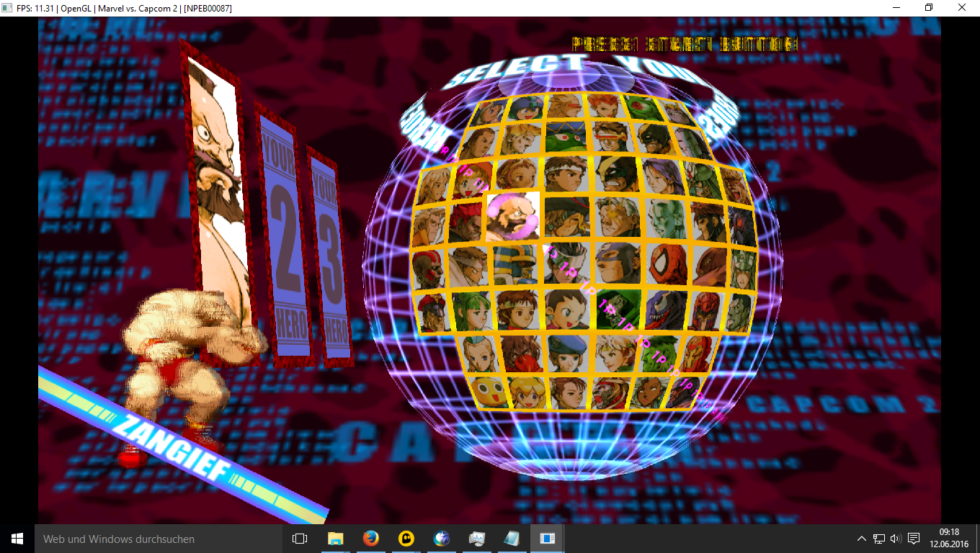Click the "YOUR 2 HERO" slot panel
This screenshot has width=980, height=553.
[286, 234]
